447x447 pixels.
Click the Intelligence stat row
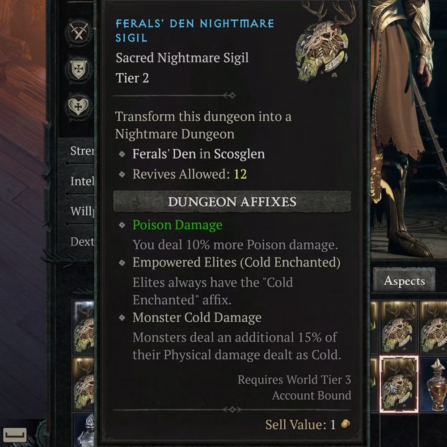[x=80, y=181]
